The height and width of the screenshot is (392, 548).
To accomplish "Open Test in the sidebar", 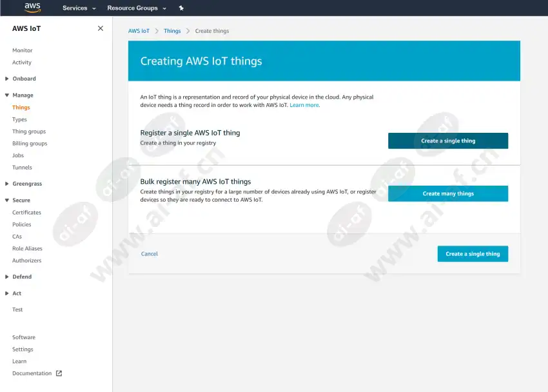I will 17,309.
